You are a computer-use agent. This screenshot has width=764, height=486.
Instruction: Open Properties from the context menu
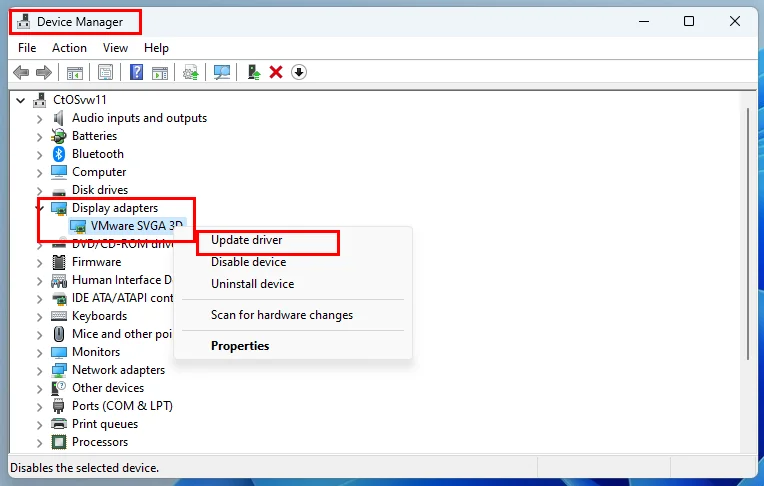240,346
